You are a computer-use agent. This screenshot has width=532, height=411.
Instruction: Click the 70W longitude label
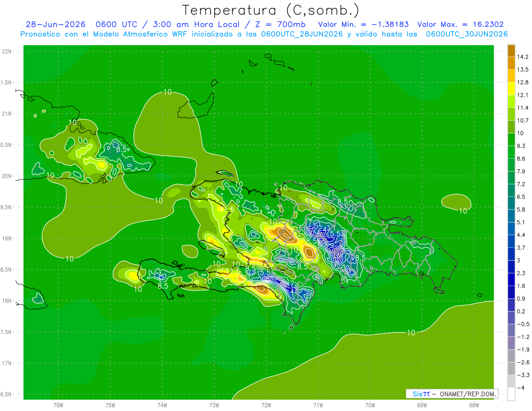pyautogui.click(x=370, y=405)
